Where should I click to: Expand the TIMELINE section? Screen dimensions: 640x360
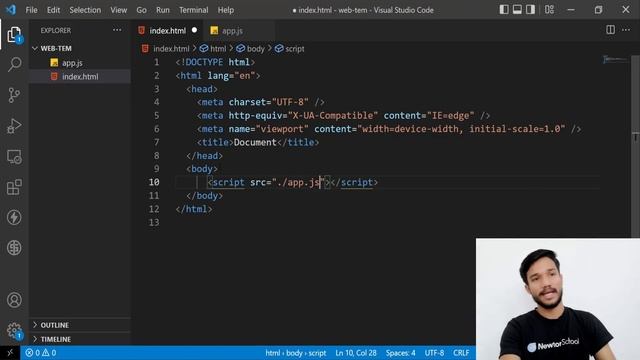pos(80,339)
